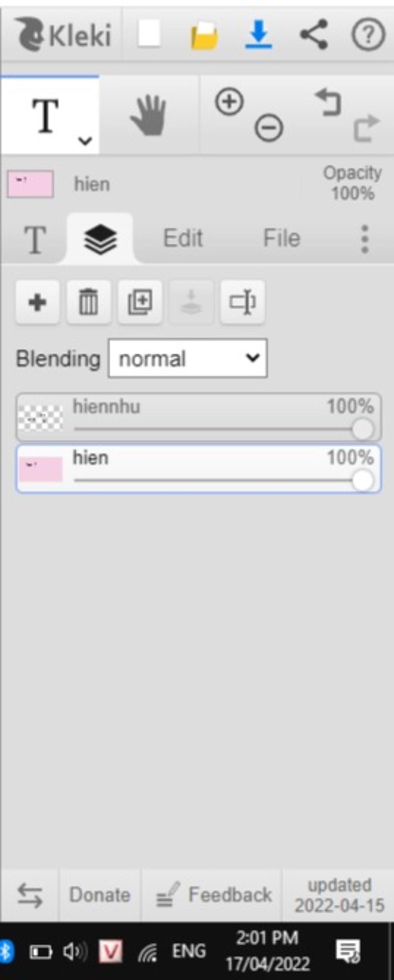Open the help question mark icon
394x980 pixels.
coord(368,35)
